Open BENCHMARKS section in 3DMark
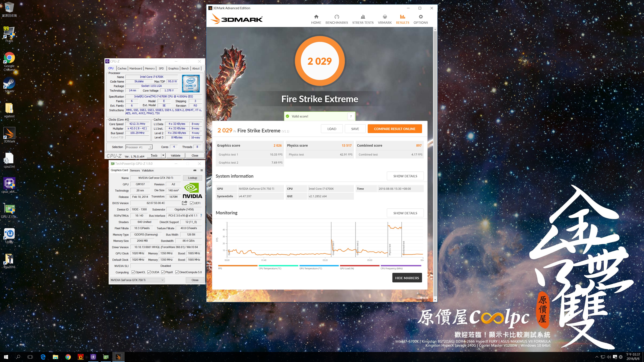Image resolution: width=644 pixels, height=362 pixels. [336, 19]
